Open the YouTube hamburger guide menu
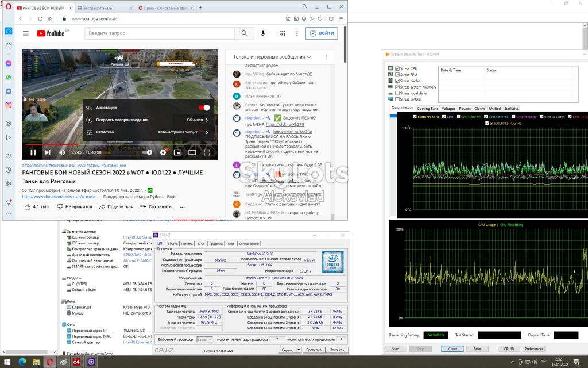The height and width of the screenshot is (368, 588). 25,33
